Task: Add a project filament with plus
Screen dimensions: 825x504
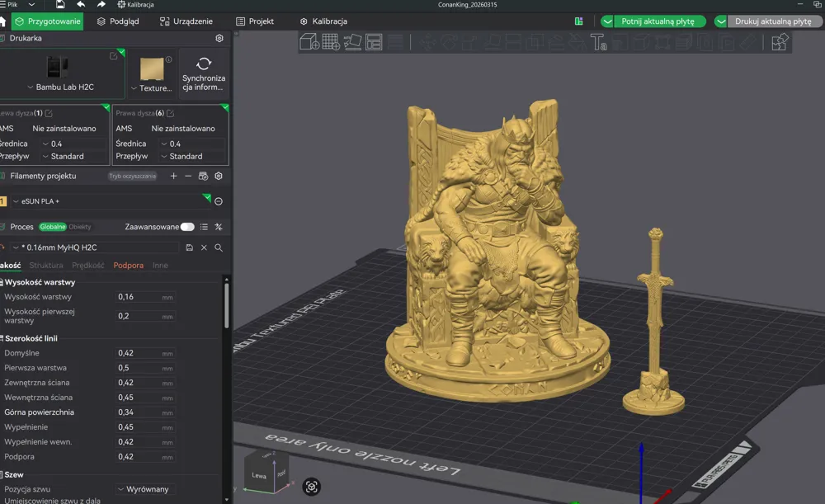Action: (x=173, y=177)
